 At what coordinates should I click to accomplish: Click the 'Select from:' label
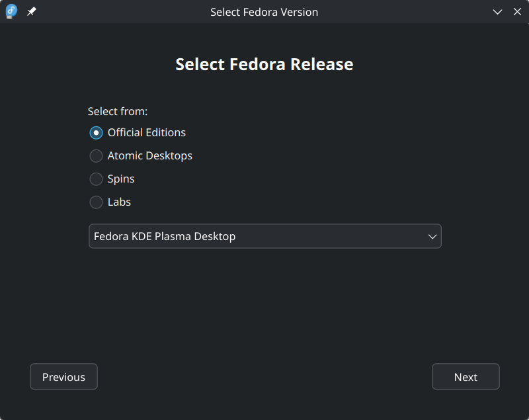[x=118, y=111]
